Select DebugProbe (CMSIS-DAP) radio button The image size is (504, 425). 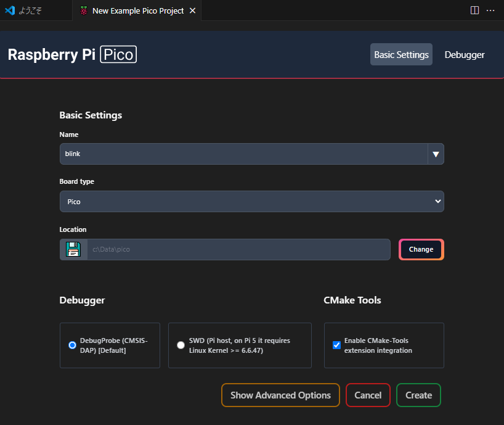73,345
